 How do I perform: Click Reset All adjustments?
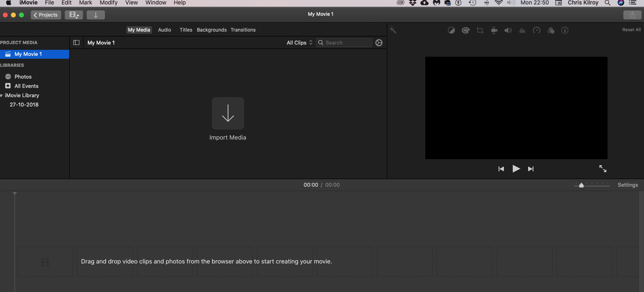(631, 30)
